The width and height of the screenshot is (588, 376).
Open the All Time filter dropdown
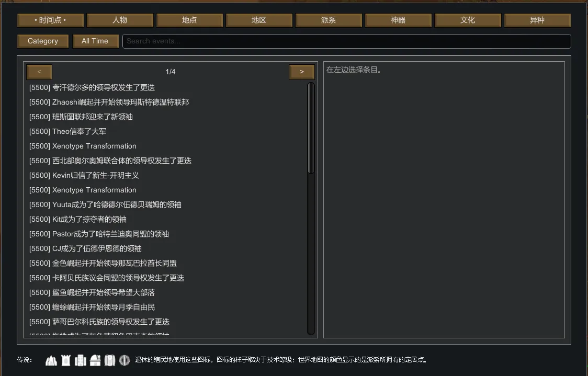(x=95, y=41)
